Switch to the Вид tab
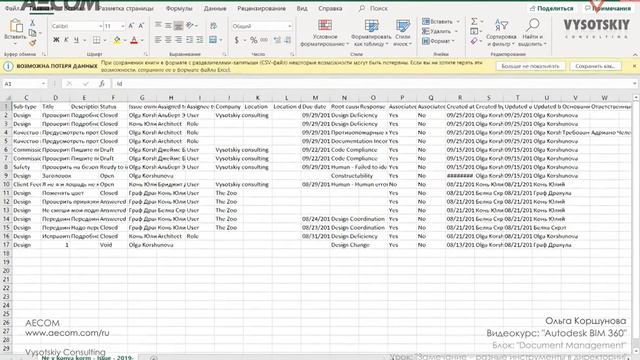 (x=302, y=8)
